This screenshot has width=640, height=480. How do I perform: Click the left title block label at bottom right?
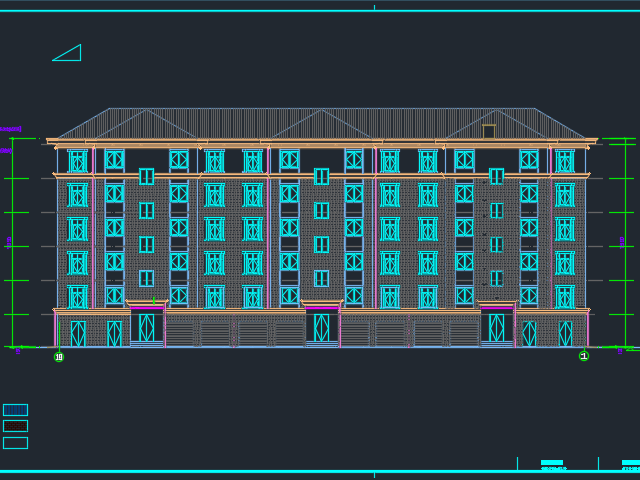553,465
